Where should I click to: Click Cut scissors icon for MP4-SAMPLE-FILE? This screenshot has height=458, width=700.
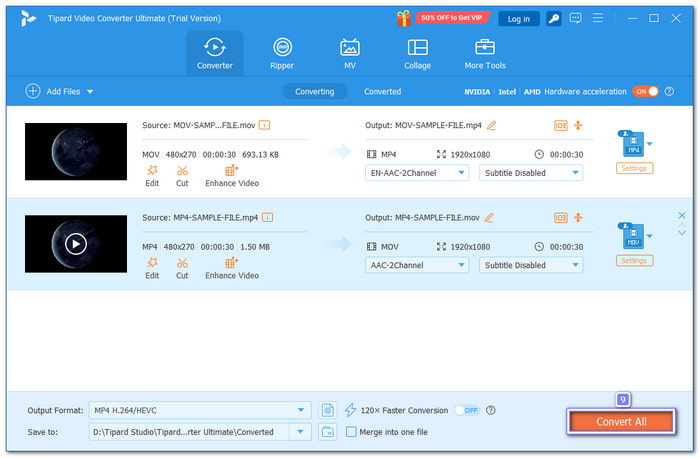(x=182, y=267)
